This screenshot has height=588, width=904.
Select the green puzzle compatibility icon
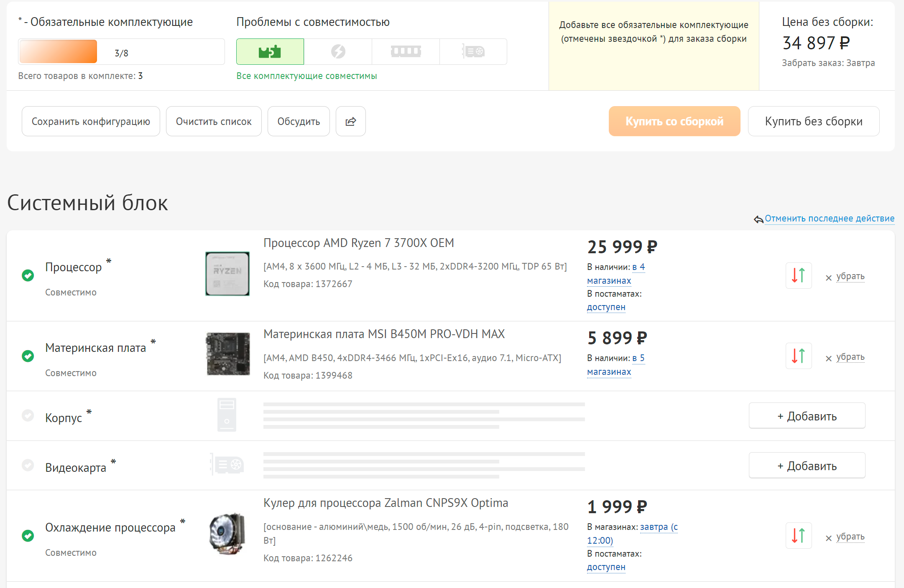click(x=270, y=51)
